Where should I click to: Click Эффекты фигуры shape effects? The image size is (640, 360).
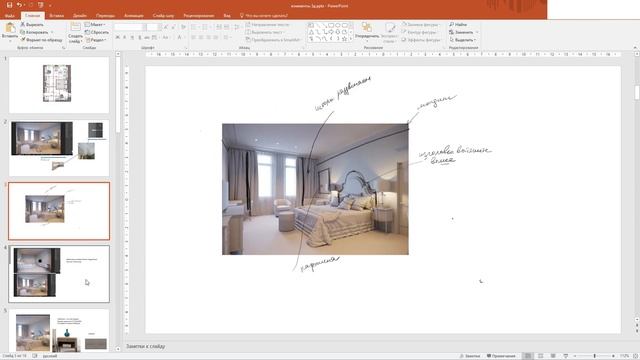click(x=421, y=40)
